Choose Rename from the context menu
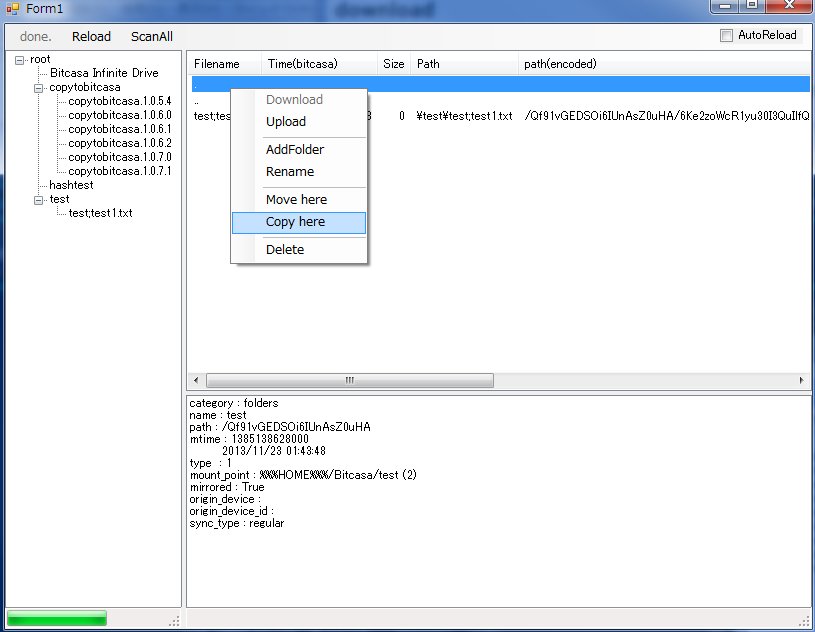The image size is (815, 632). 290,172
